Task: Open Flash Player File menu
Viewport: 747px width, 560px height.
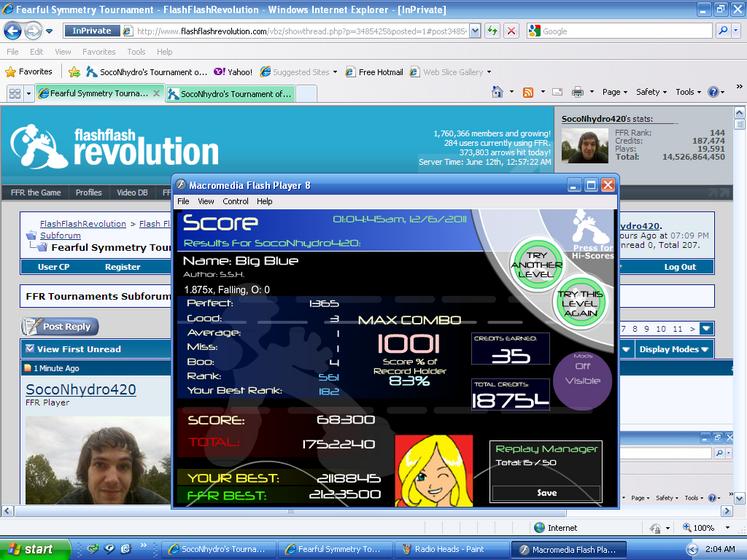Action: click(x=183, y=202)
